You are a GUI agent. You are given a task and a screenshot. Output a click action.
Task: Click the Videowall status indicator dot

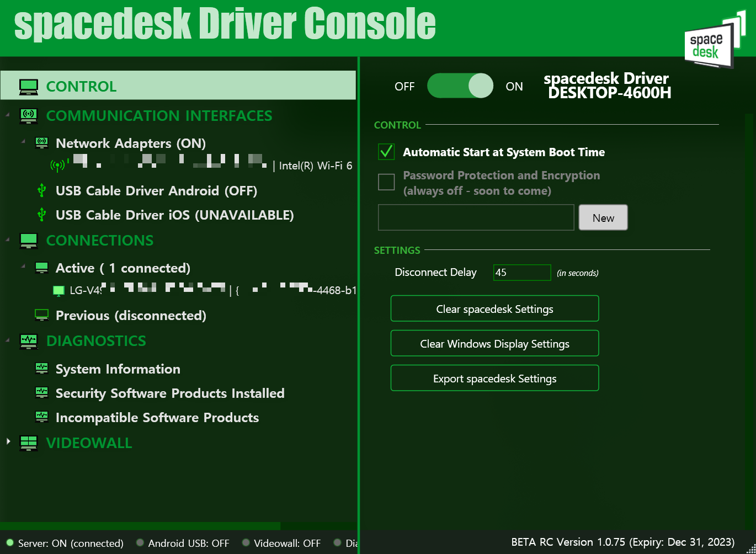246,543
